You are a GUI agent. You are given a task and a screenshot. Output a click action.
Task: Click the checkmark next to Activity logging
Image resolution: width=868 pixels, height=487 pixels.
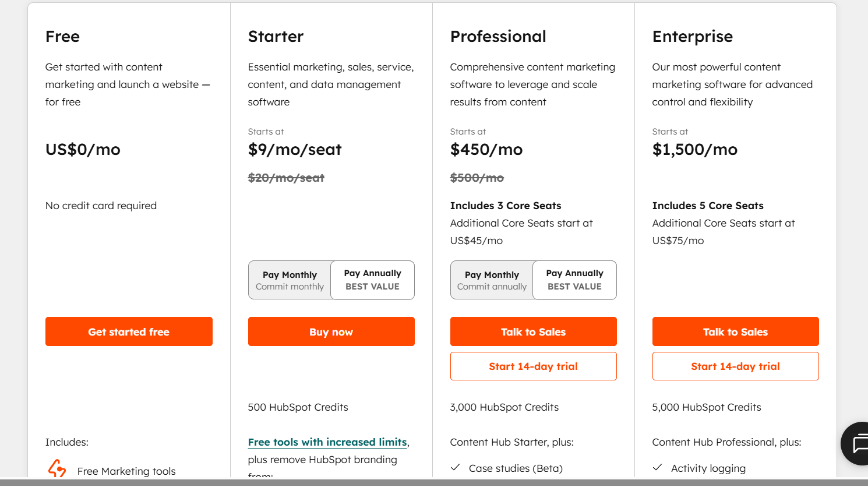(658, 468)
